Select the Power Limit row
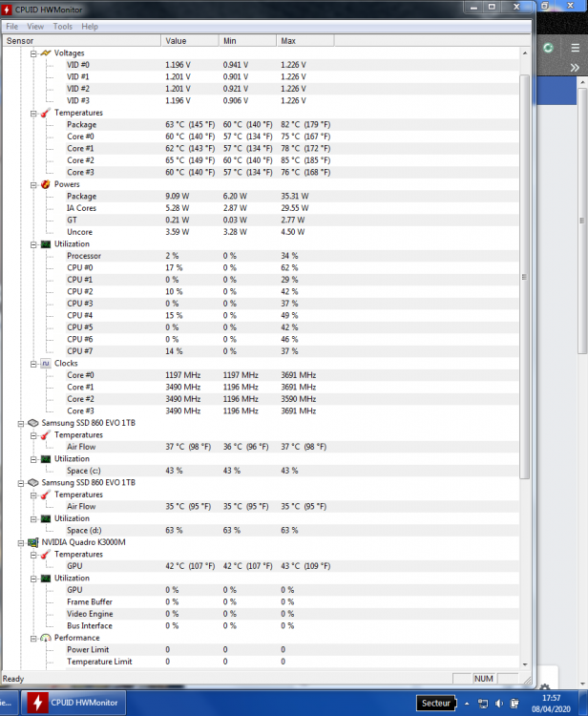This screenshot has width=588, height=716. [292, 650]
